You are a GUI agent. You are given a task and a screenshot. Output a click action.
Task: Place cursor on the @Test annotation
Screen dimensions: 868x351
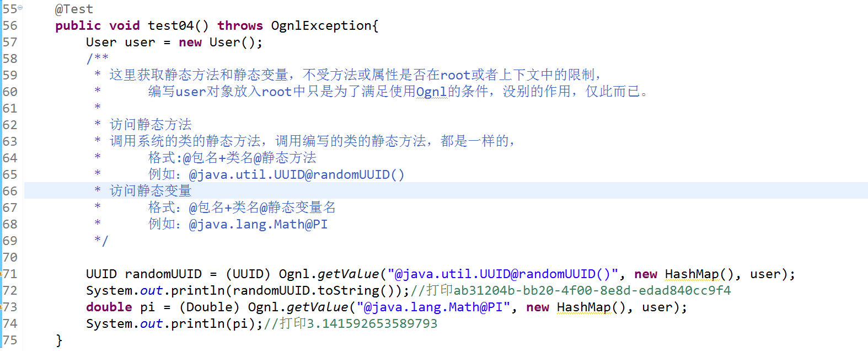point(74,9)
